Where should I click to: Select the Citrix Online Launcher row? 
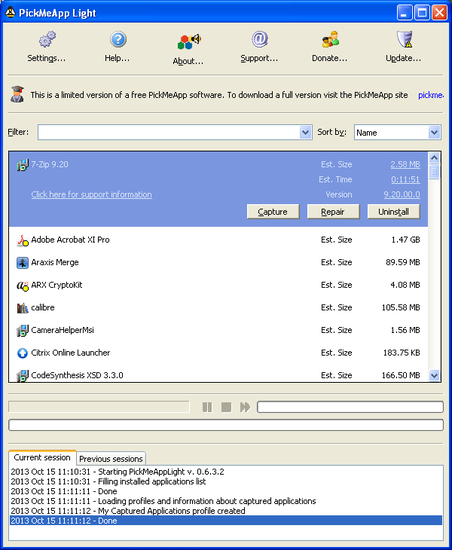(x=218, y=353)
